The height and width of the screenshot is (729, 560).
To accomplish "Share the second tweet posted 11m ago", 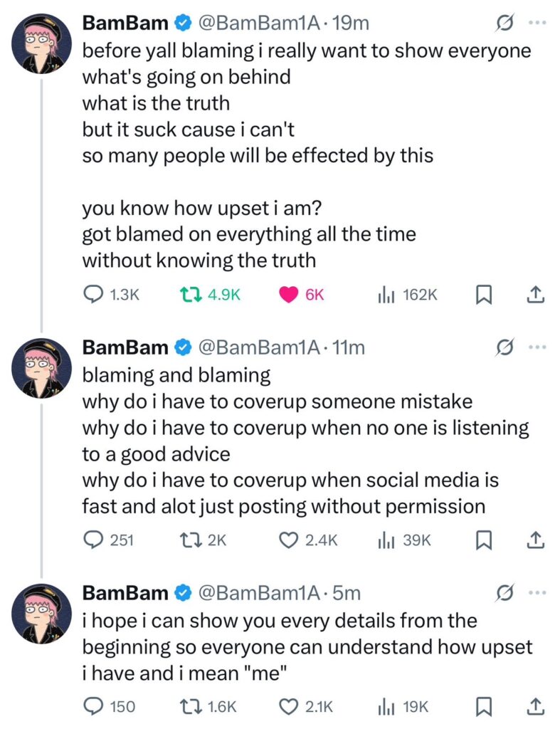I will click(537, 540).
